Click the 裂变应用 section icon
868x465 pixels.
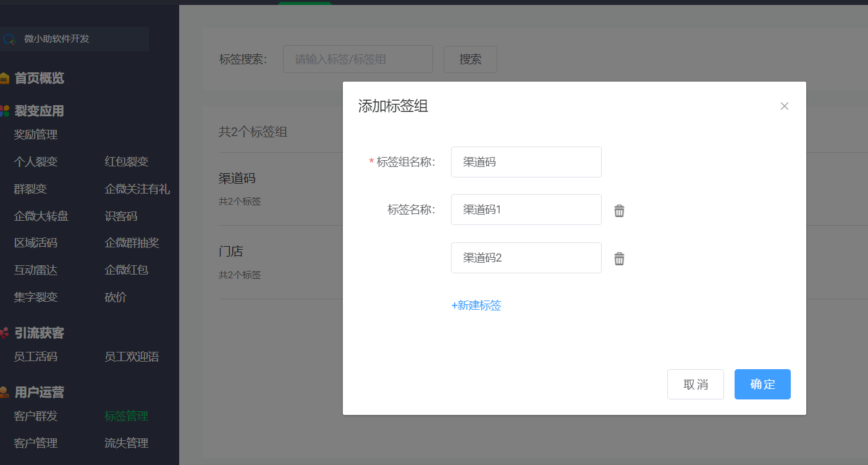click(x=4, y=111)
